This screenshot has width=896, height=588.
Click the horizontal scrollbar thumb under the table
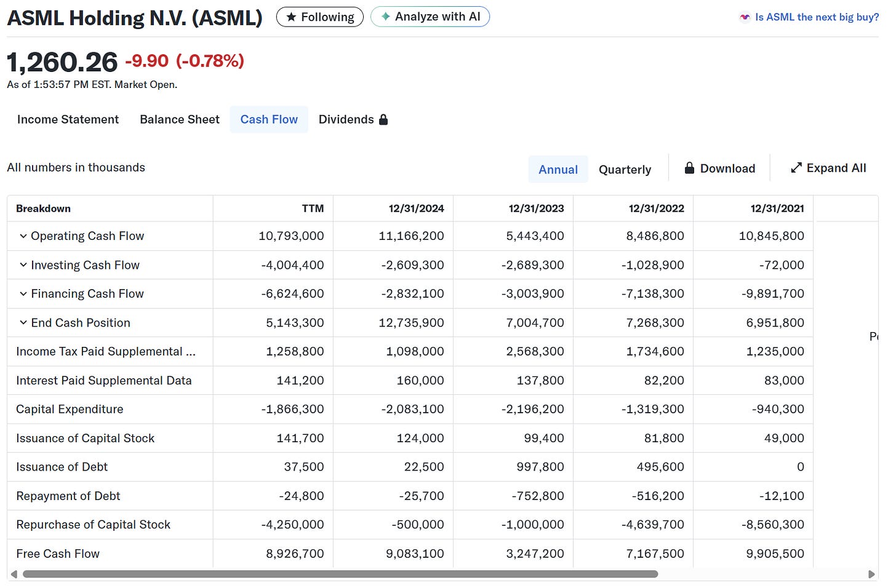pyautogui.click(x=340, y=574)
